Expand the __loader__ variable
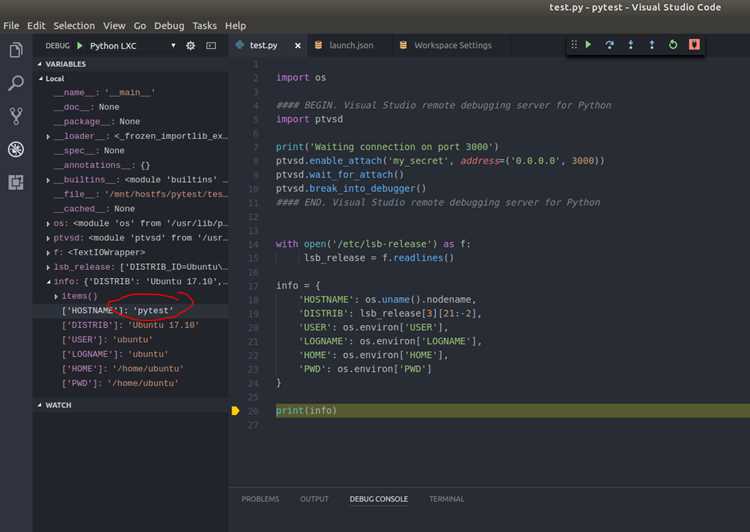 click(x=48, y=137)
